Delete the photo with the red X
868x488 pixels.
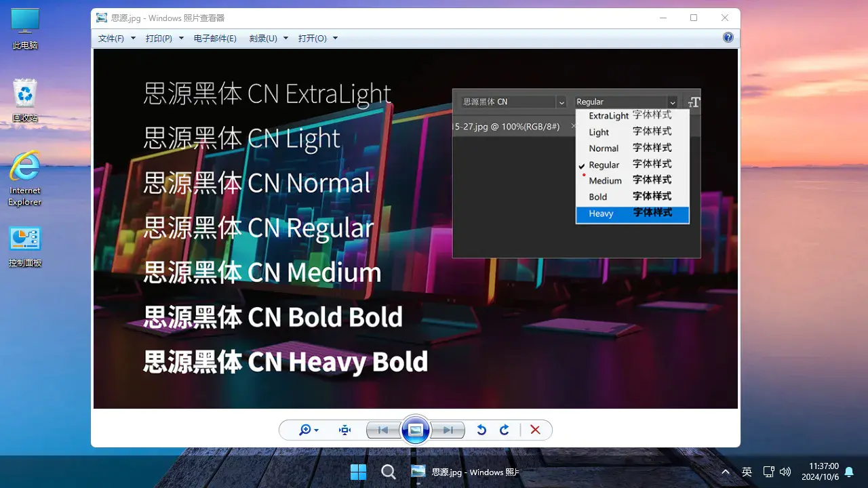(535, 430)
